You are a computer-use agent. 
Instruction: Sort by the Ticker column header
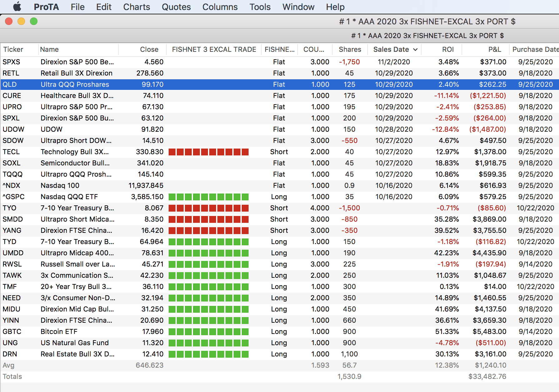(x=13, y=49)
